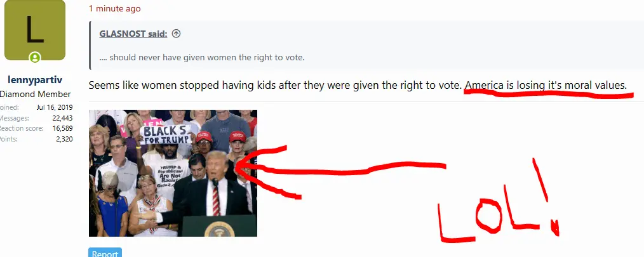This screenshot has width=644, height=257.
Task: Follow the 'GLASNOST said:' quote link
Action: (133, 34)
